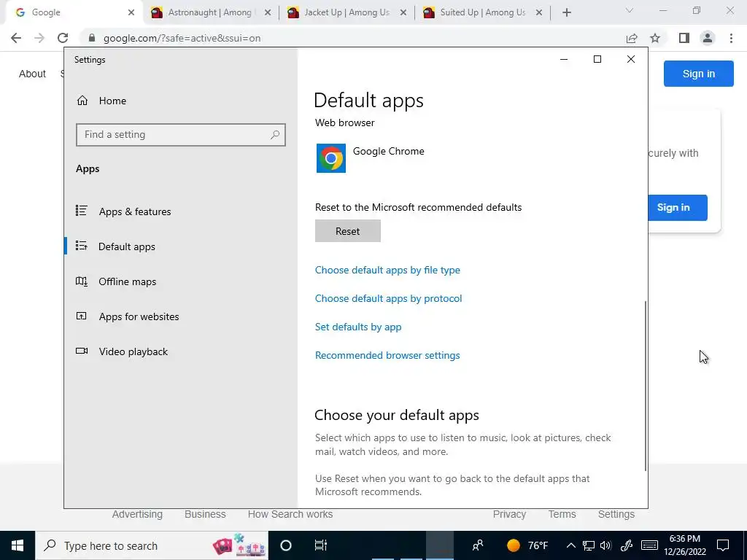The width and height of the screenshot is (747, 560).
Task: Open a new Chrome tab
Action: (x=566, y=13)
